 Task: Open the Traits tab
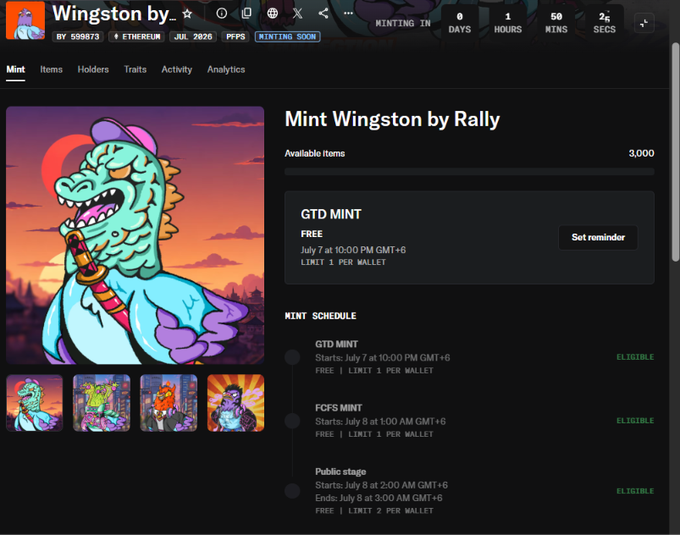click(135, 69)
